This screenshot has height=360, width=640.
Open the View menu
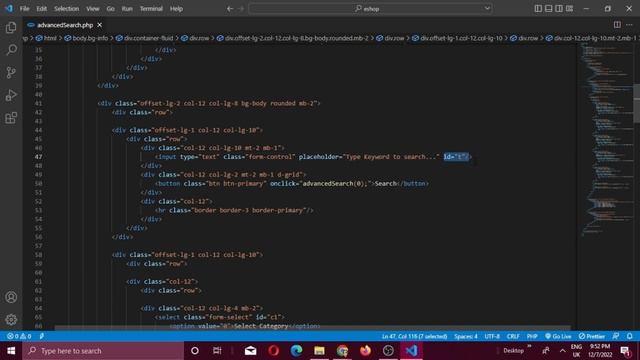pos(93,9)
